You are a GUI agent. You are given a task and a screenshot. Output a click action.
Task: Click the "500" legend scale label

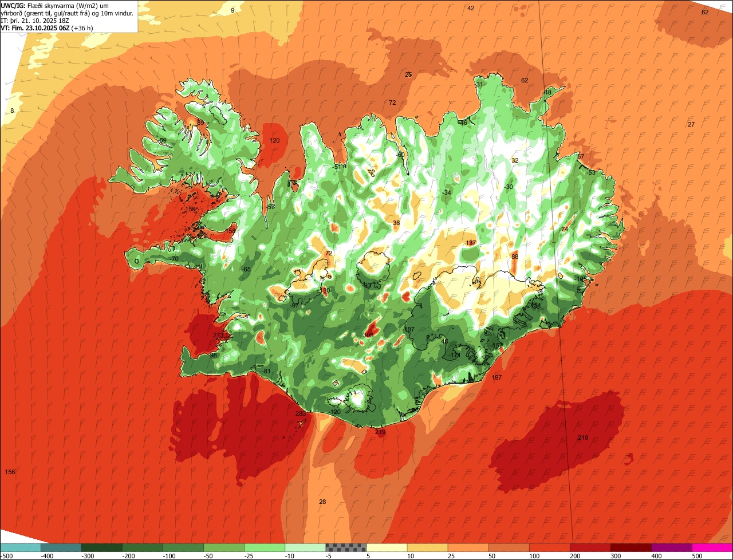[697, 556]
